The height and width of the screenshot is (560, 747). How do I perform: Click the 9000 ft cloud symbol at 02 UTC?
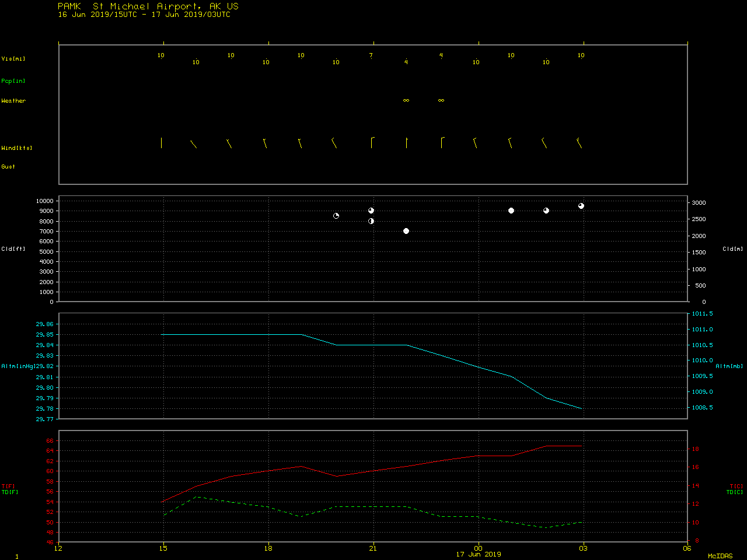point(546,211)
